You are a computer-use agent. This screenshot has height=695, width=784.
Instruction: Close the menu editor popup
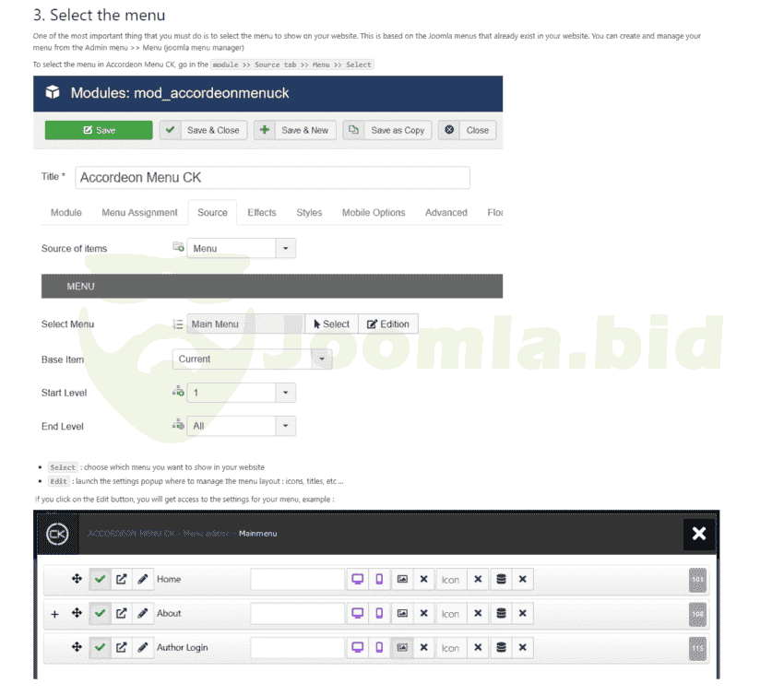(698, 534)
